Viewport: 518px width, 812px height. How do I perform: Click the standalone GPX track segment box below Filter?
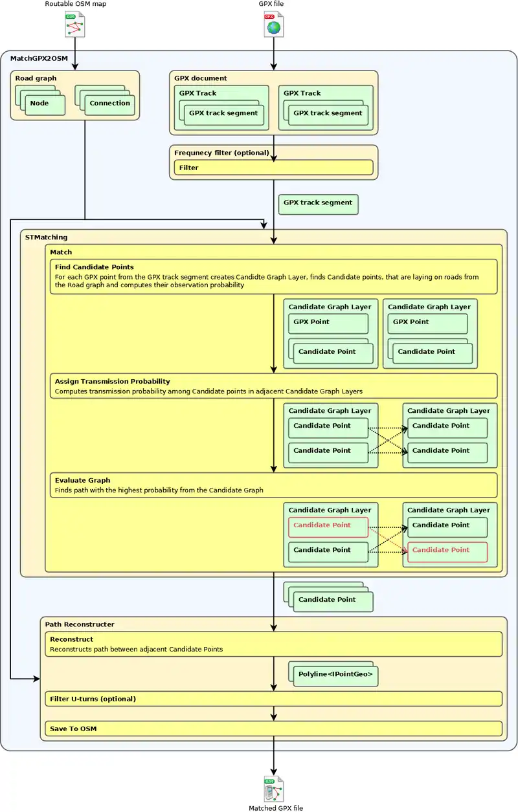tap(317, 203)
